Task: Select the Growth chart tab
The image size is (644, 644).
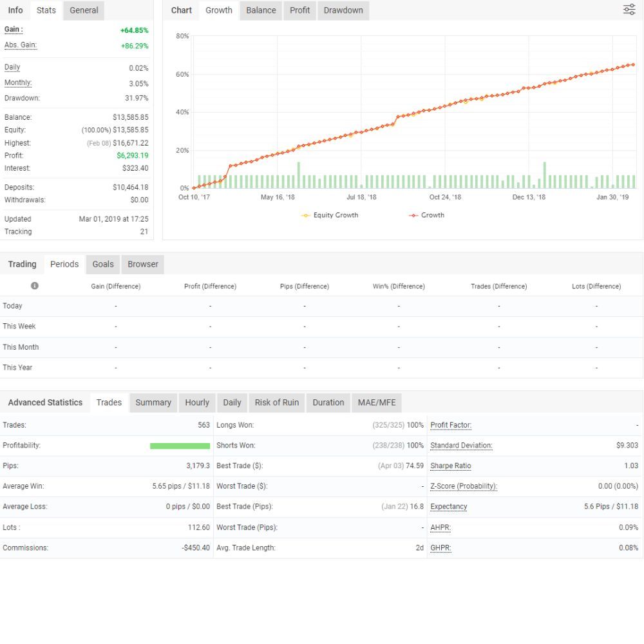Action: coord(218,10)
